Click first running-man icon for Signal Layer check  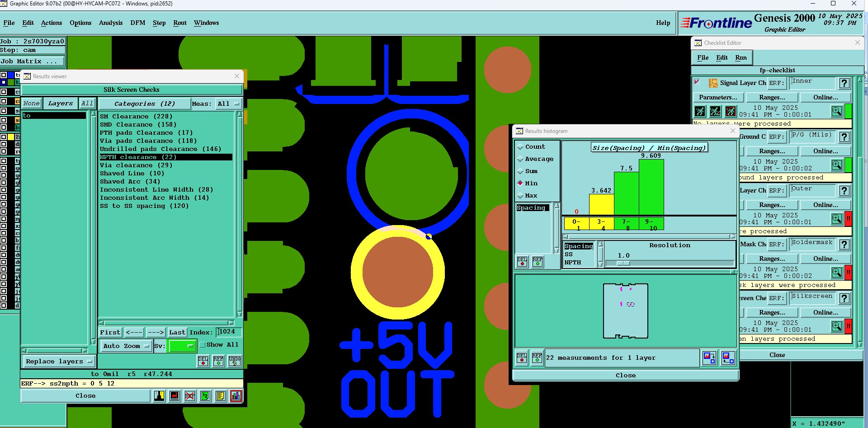point(700,111)
